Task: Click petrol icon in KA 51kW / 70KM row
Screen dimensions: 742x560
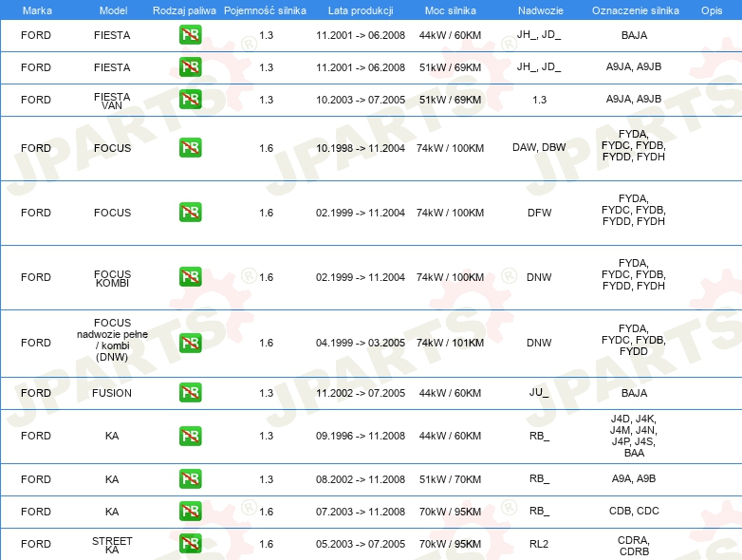Action: coord(190,478)
